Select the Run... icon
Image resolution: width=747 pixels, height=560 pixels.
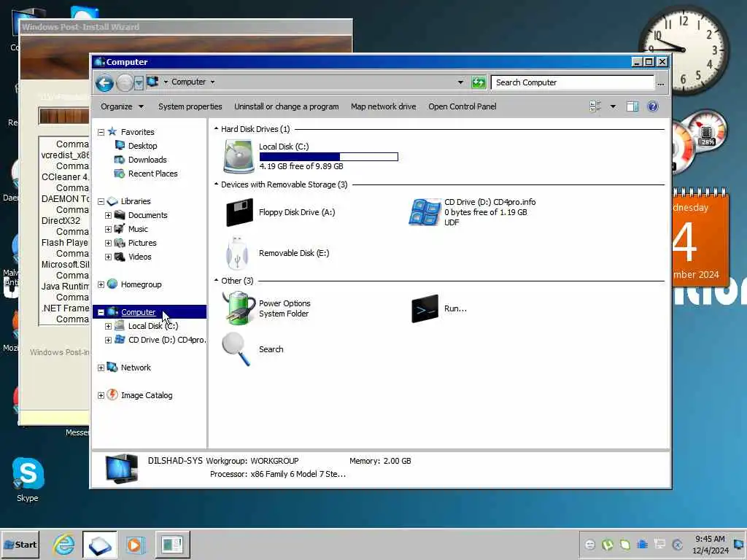click(x=425, y=308)
